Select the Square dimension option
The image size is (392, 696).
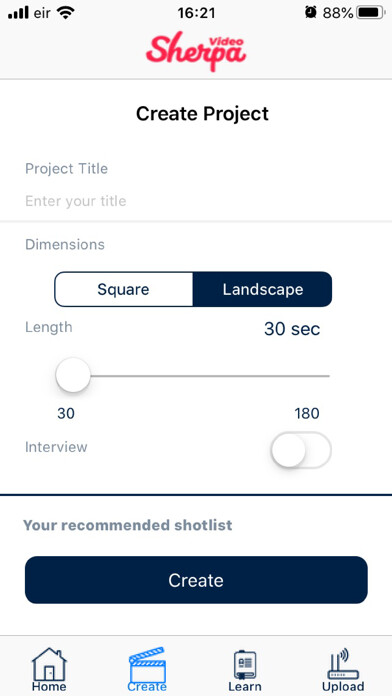[123, 289]
